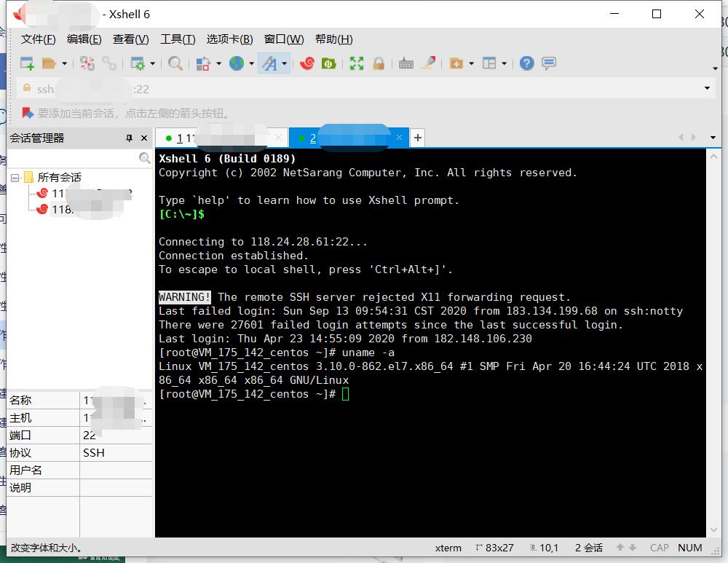The image size is (728, 563).
Task: Click the fullscreen green arrows icon
Action: coord(356,63)
